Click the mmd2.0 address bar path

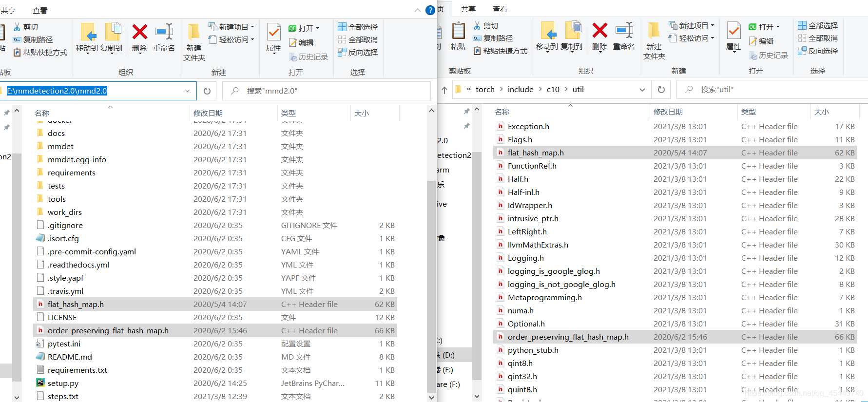tap(57, 91)
